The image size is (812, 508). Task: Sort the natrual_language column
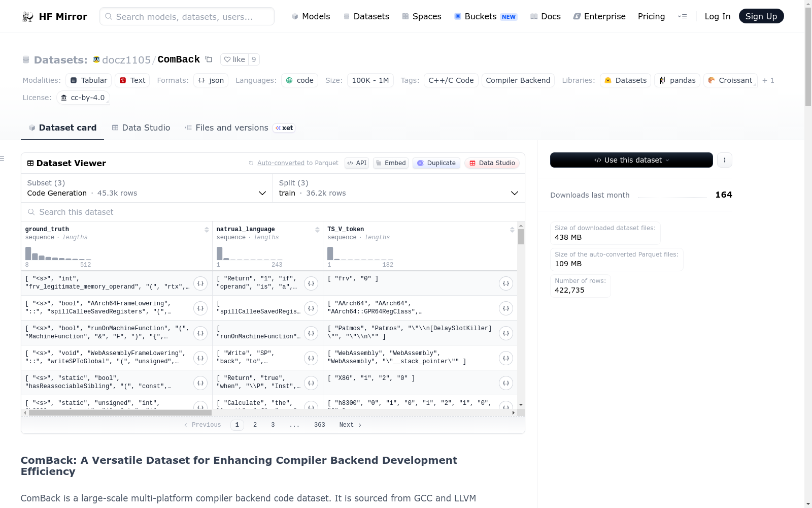pyautogui.click(x=317, y=230)
